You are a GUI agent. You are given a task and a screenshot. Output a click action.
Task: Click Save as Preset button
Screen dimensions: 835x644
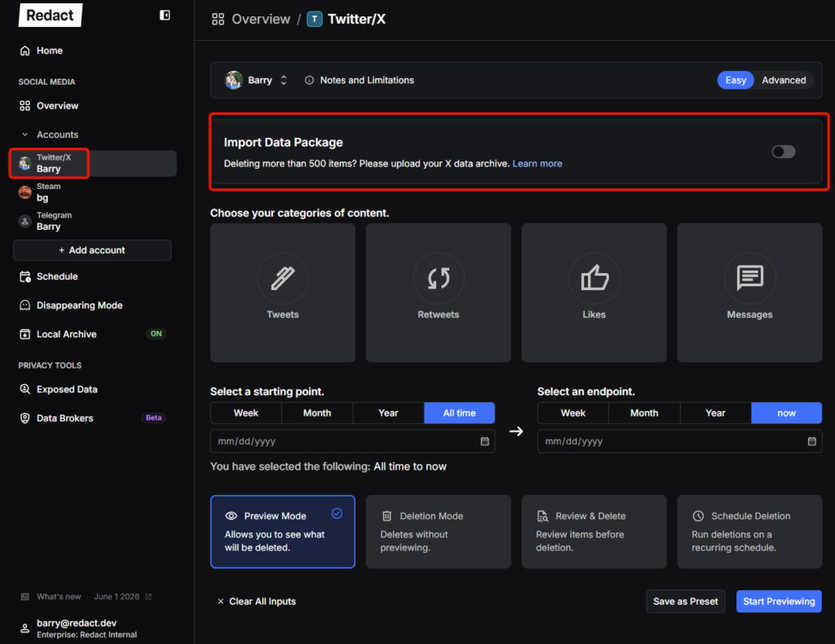tap(685, 602)
